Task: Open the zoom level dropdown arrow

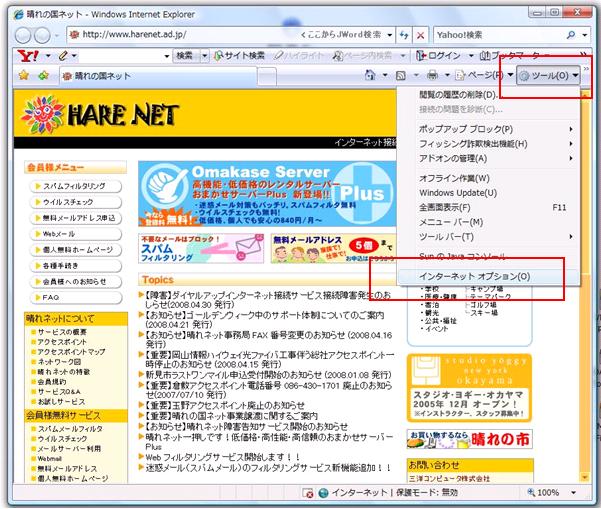Action: pyautogui.click(x=574, y=493)
